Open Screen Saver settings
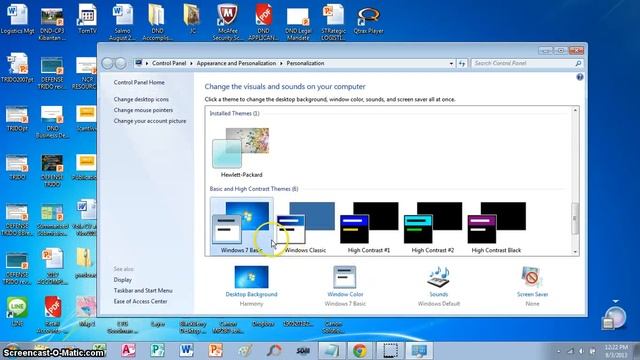This screenshot has width=640, height=360. [532, 286]
